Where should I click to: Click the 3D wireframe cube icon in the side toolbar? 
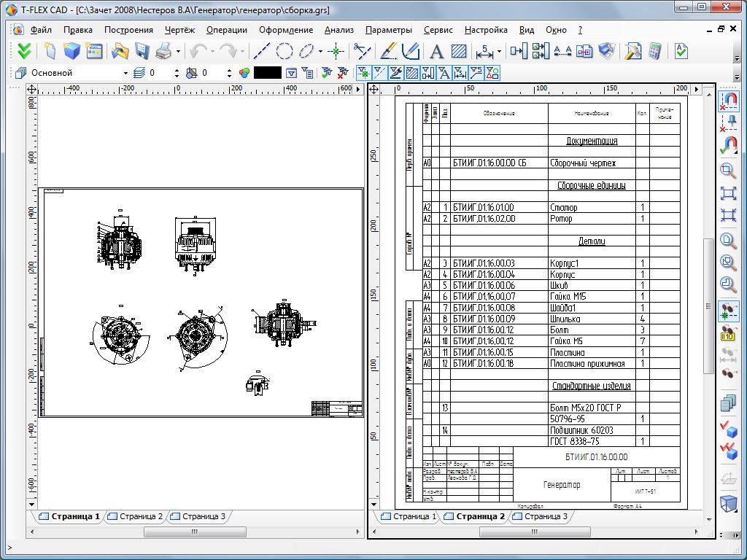(x=728, y=503)
